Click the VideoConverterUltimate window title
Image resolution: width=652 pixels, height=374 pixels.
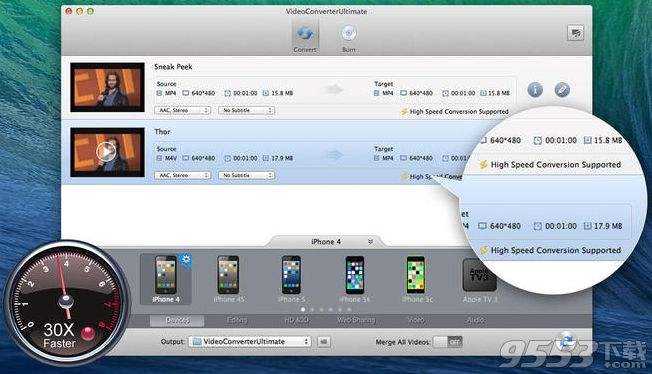tap(326, 11)
